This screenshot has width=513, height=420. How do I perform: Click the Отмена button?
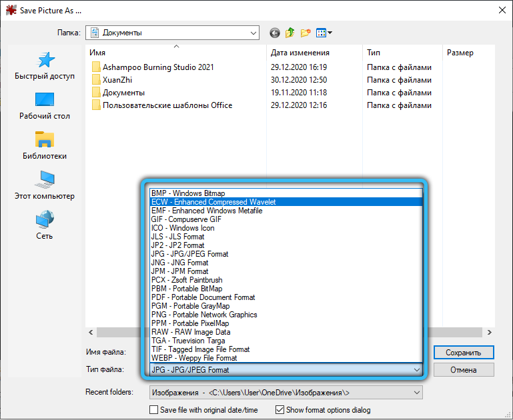(464, 370)
